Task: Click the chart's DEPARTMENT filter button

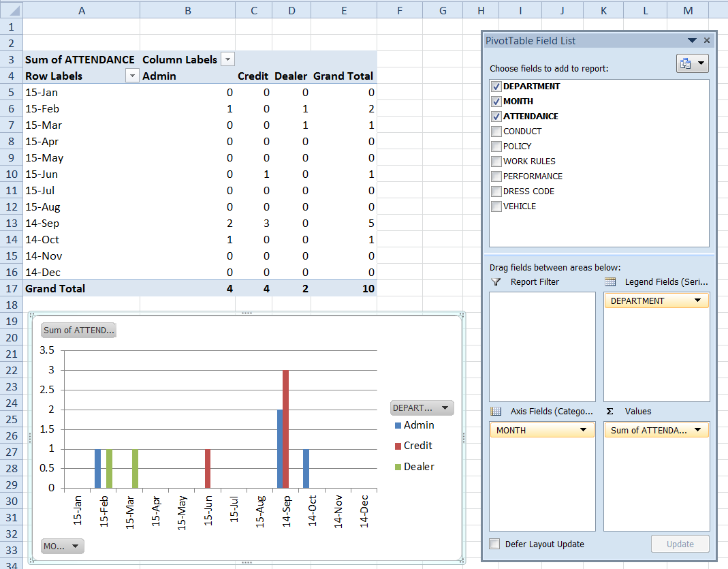Action: pos(422,408)
